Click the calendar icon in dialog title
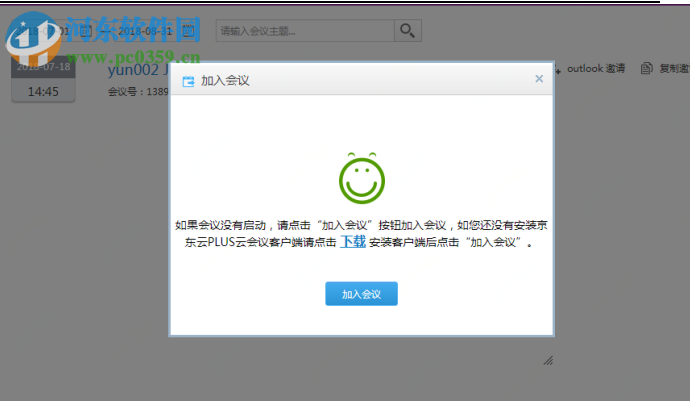This screenshot has height=401, width=690. click(x=188, y=81)
